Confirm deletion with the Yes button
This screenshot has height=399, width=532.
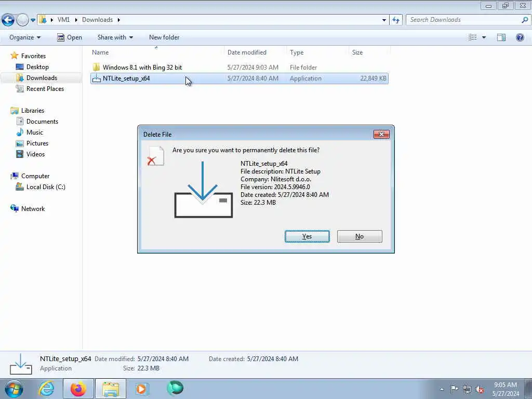(307, 236)
